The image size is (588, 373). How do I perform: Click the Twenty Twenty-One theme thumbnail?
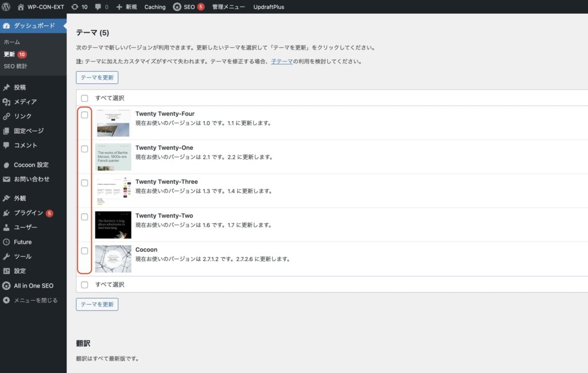point(113,157)
